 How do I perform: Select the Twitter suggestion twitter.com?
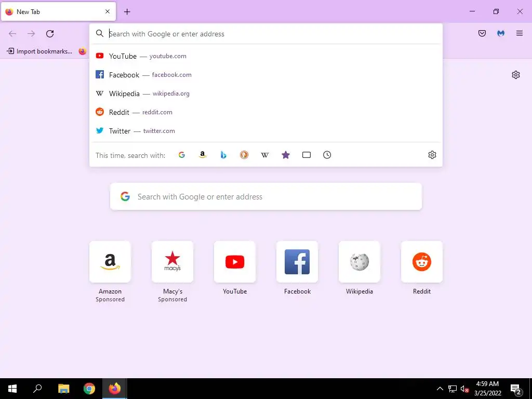(x=266, y=130)
